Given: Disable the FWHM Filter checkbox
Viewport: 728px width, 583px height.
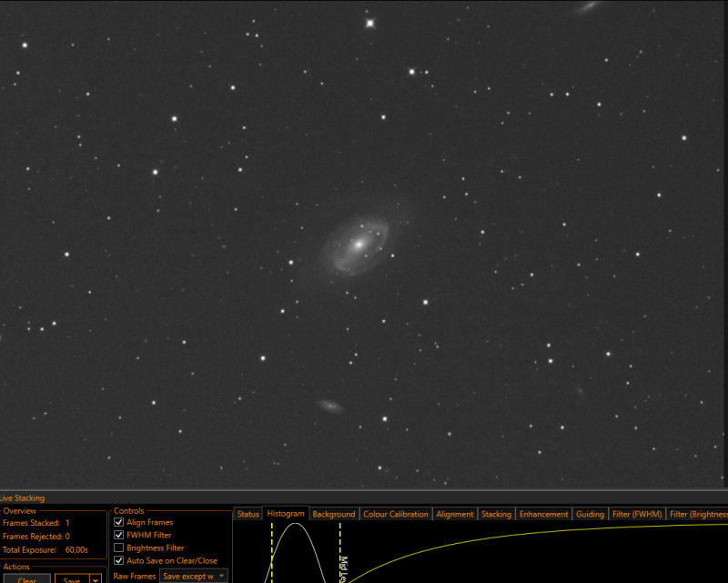Looking at the screenshot, I should click(x=119, y=535).
